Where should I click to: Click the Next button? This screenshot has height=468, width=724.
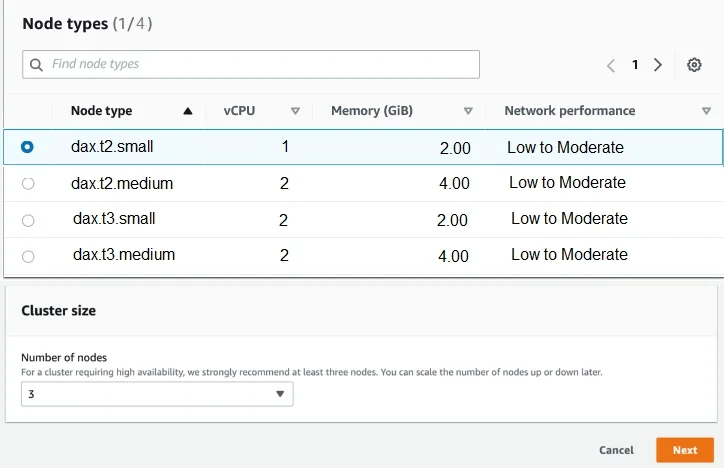point(685,450)
